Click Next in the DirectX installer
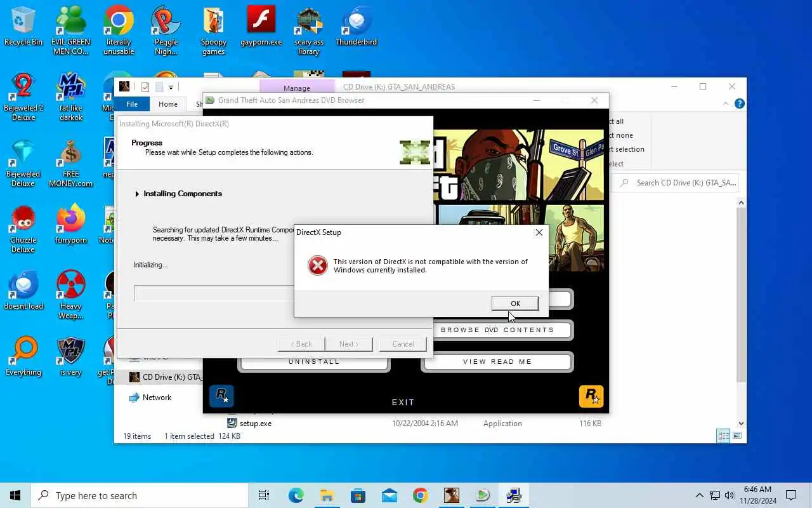Image resolution: width=812 pixels, height=508 pixels. click(x=349, y=344)
